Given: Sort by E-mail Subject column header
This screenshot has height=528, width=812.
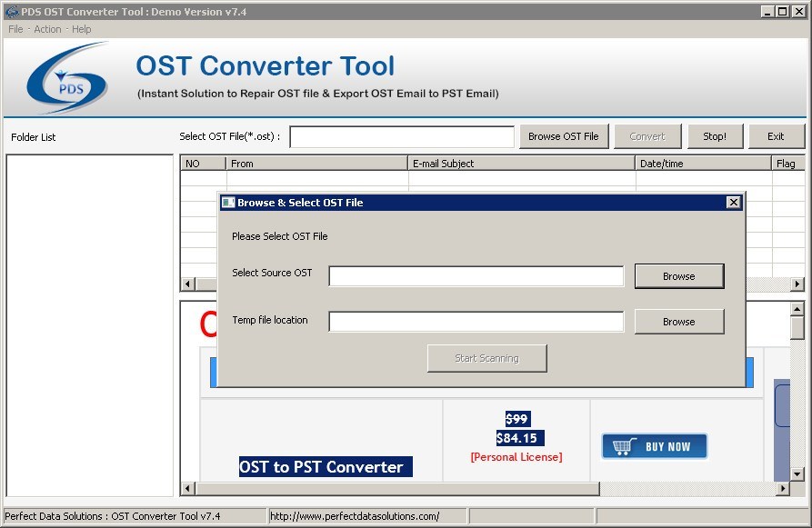Looking at the screenshot, I should [522, 164].
